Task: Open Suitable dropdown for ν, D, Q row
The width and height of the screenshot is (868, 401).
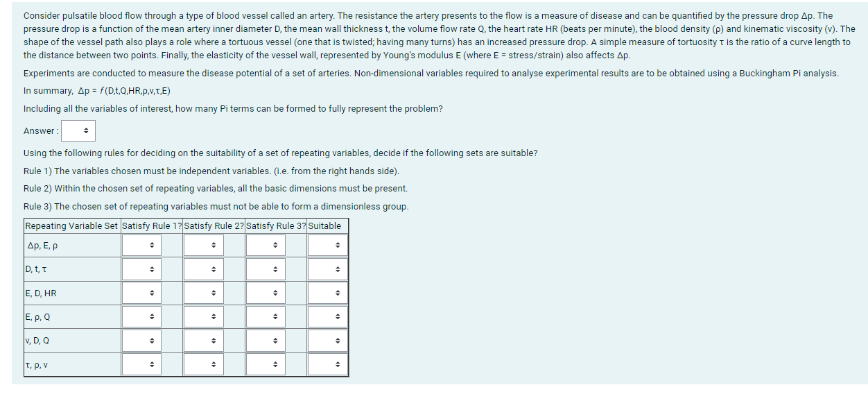Action: 328,341
